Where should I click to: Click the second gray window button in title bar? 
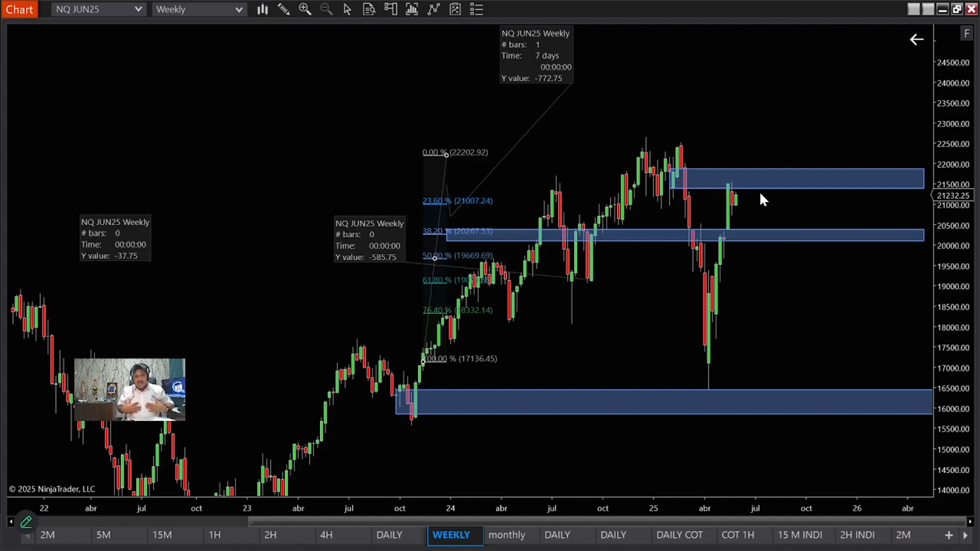[928, 9]
